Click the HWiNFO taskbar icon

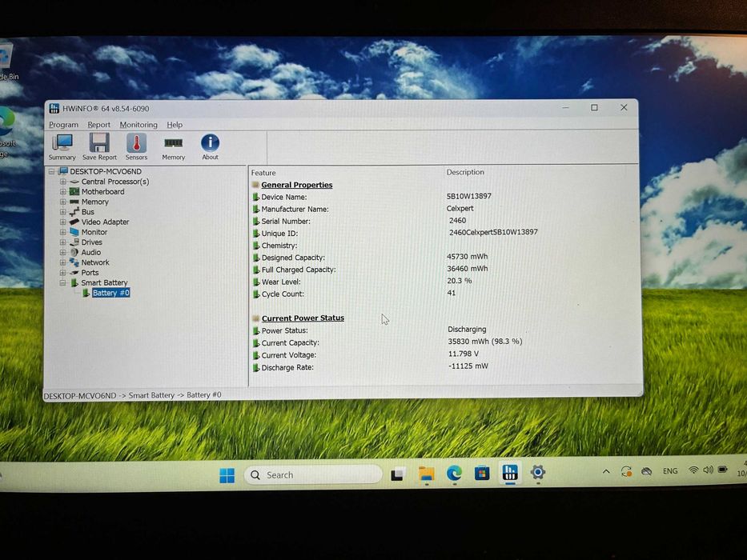click(510, 472)
